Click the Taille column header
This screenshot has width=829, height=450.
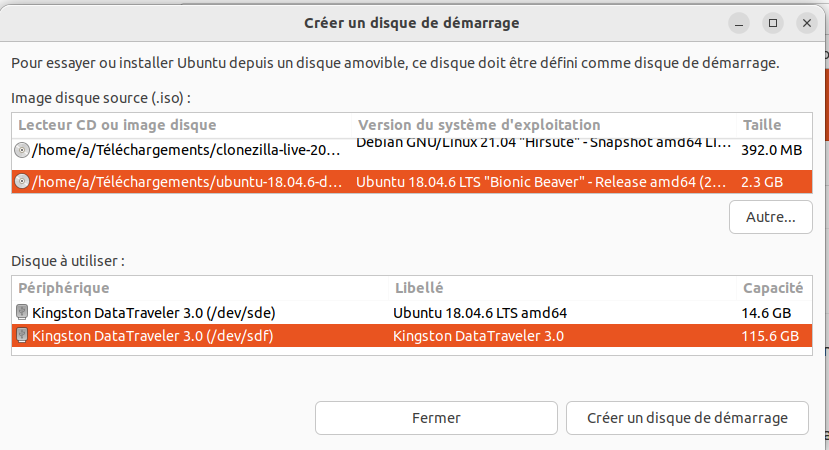pos(774,125)
